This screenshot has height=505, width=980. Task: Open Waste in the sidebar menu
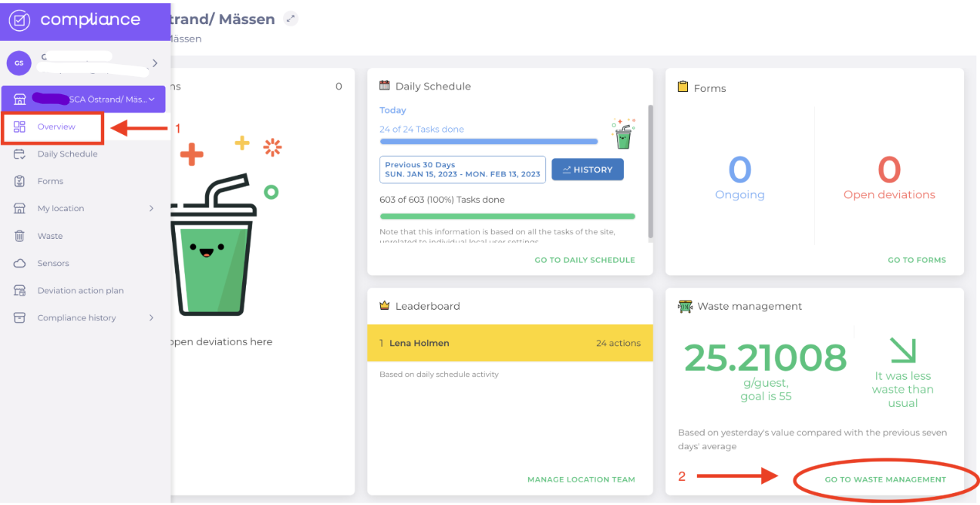click(50, 236)
